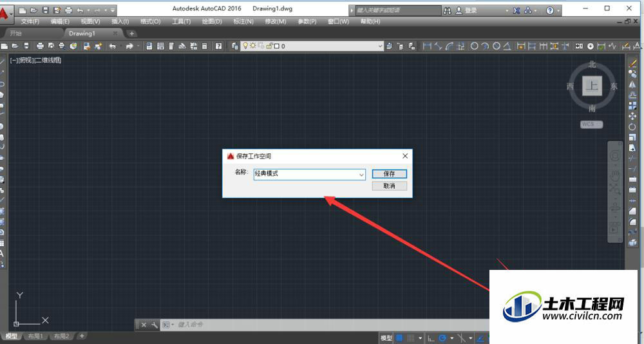
Task: Toggle snap mode in the status bar
Action: (x=411, y=338)
